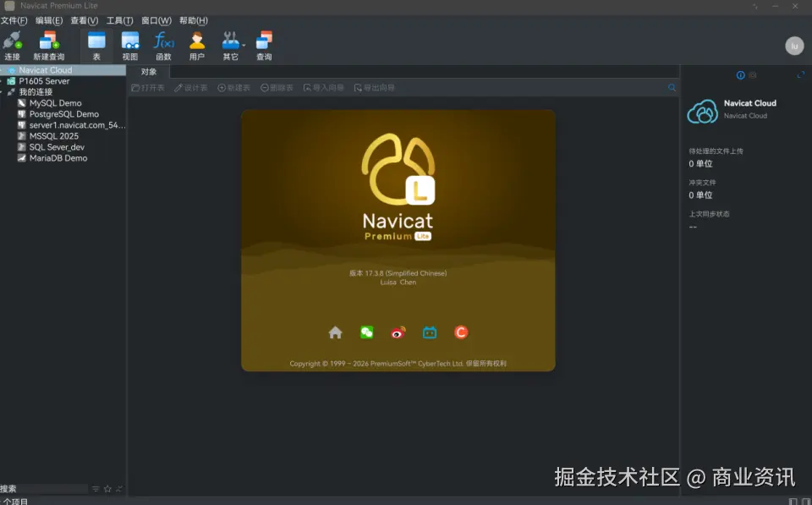
Task: Open the 连接 connection tool
Action: tap(12, 46)
